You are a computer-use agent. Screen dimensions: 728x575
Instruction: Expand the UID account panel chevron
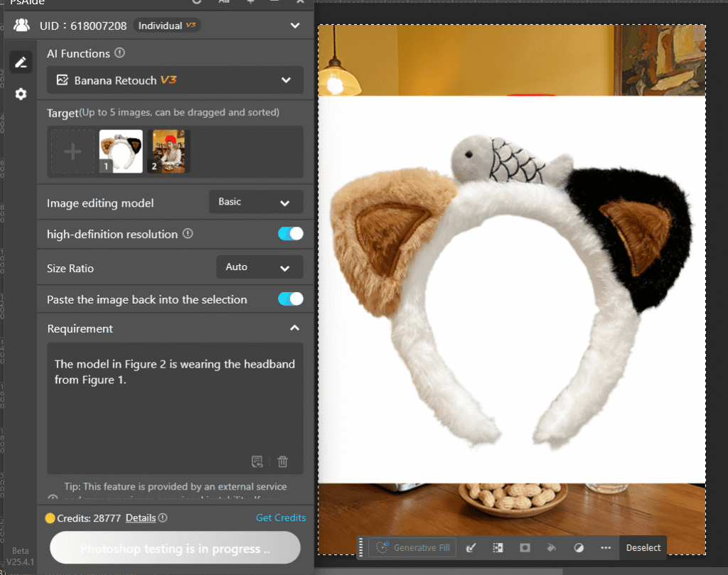coord(295,26)
